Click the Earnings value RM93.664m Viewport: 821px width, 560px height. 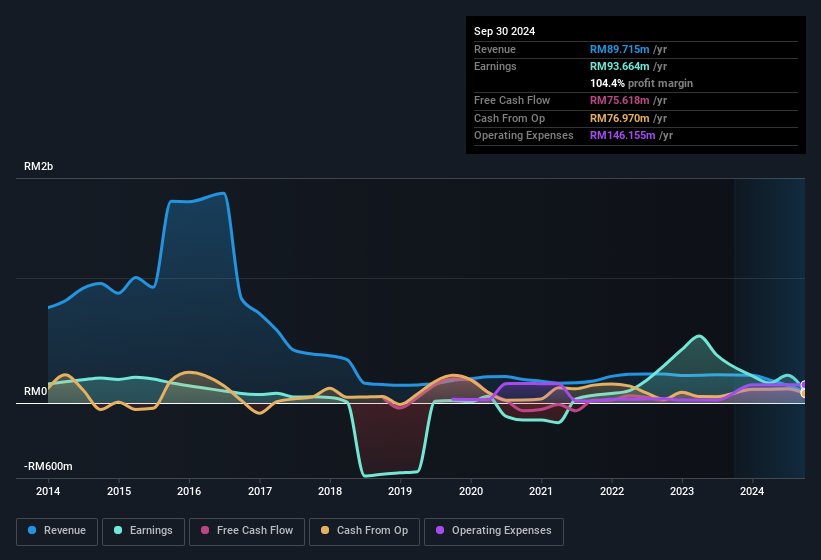620,66
